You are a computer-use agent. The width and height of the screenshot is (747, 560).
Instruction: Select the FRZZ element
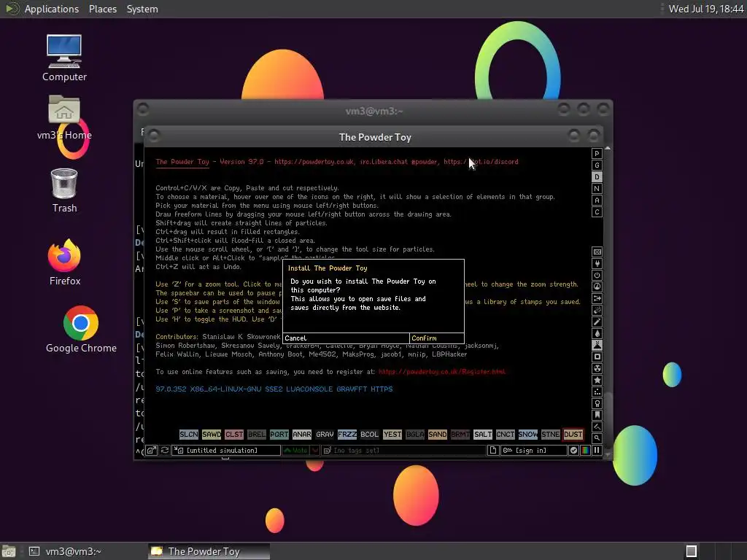click(x=347, y=435)
